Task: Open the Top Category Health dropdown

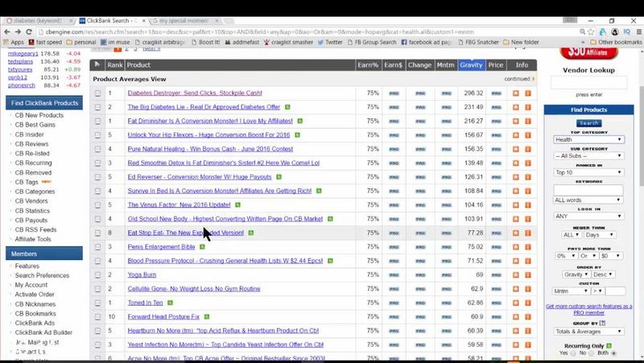Action: coord(588,139)
